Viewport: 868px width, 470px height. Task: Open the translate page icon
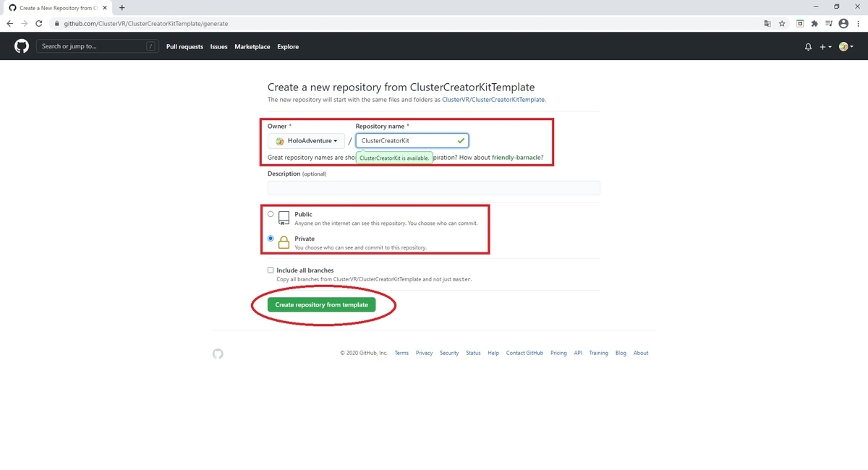767,23
